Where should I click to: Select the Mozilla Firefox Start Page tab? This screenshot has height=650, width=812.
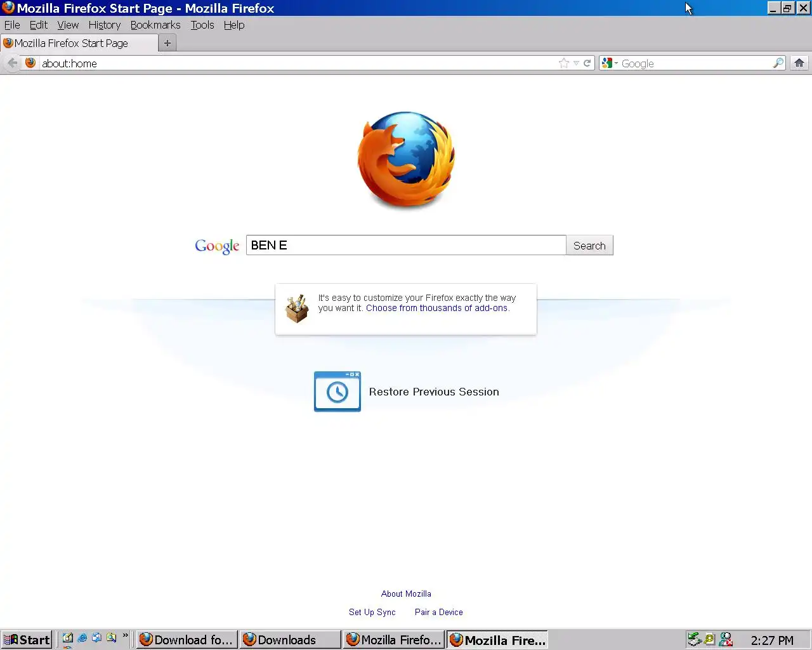[79, 43]
